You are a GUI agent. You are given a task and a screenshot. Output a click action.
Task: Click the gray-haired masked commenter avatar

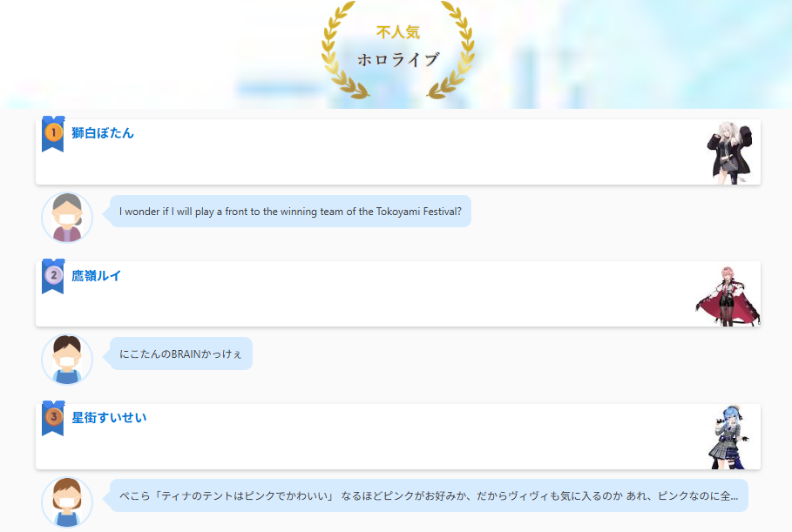[67, 218]
